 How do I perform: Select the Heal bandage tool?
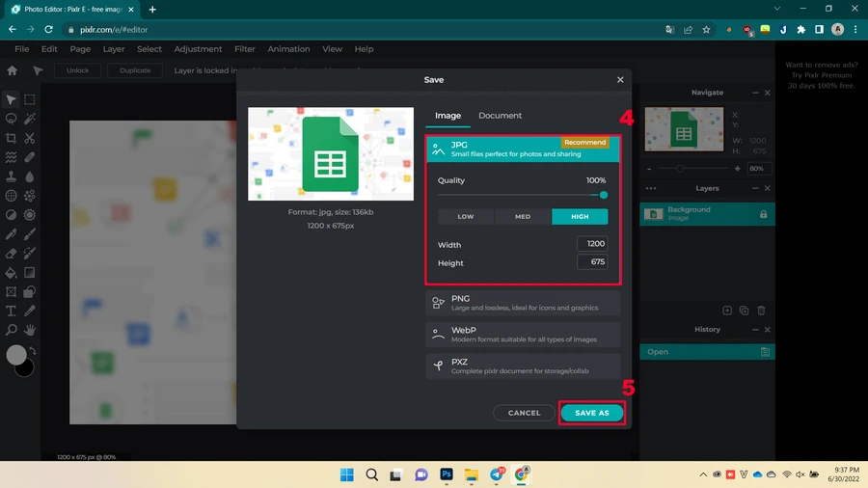[x=29, y=157]
